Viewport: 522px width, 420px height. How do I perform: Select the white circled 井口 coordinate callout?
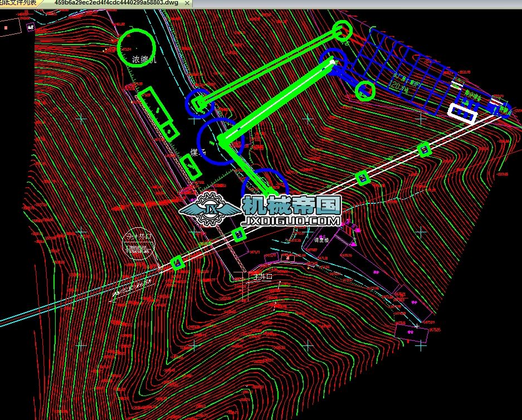coord(139,243)
